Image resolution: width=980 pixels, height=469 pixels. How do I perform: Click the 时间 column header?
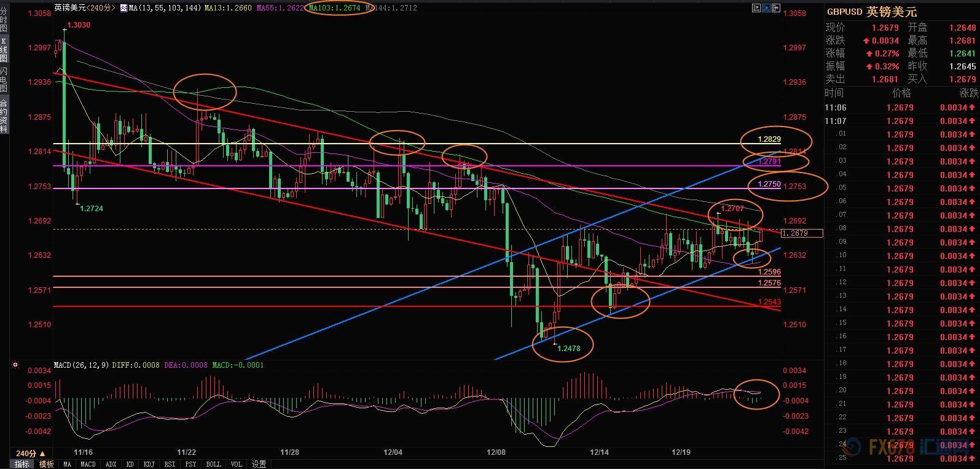point(834,93)
